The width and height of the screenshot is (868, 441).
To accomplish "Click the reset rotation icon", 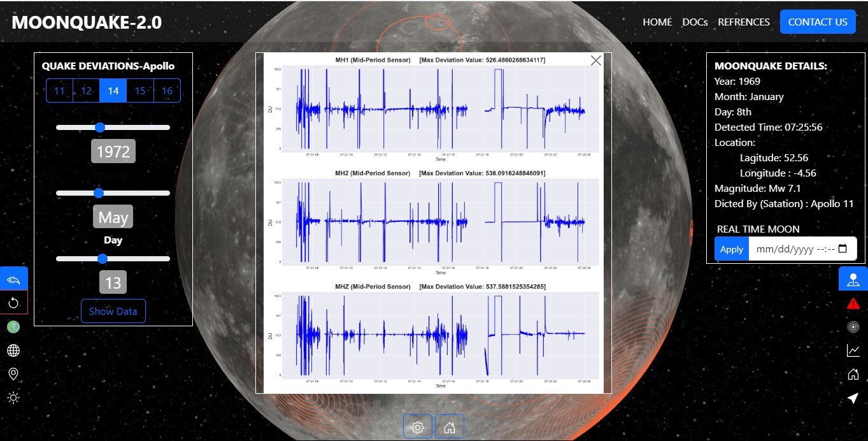I will [x=13, y=303].
